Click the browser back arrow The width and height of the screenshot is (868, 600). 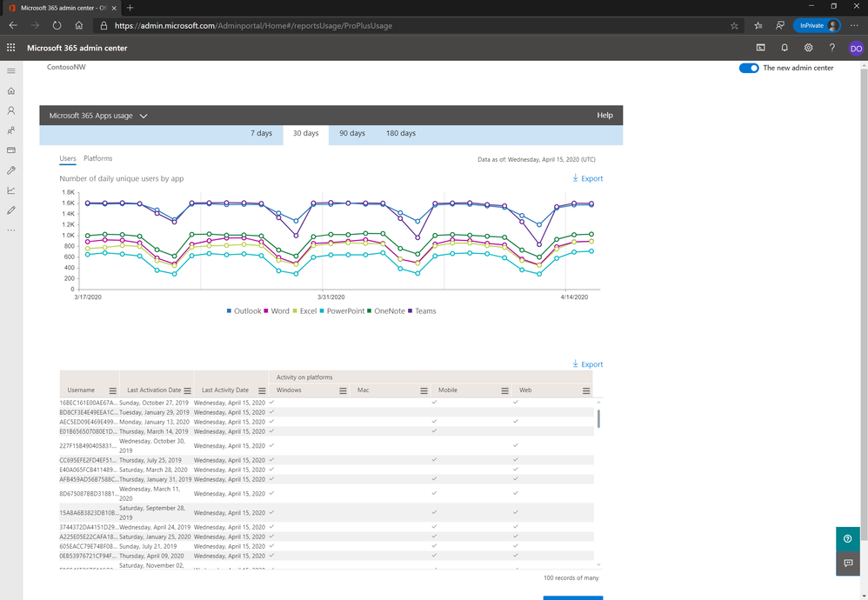tap(13, 25)
